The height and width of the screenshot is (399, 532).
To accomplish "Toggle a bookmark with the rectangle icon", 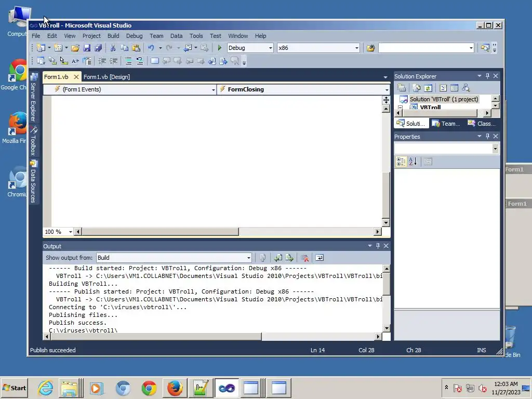I will (155, 61).
